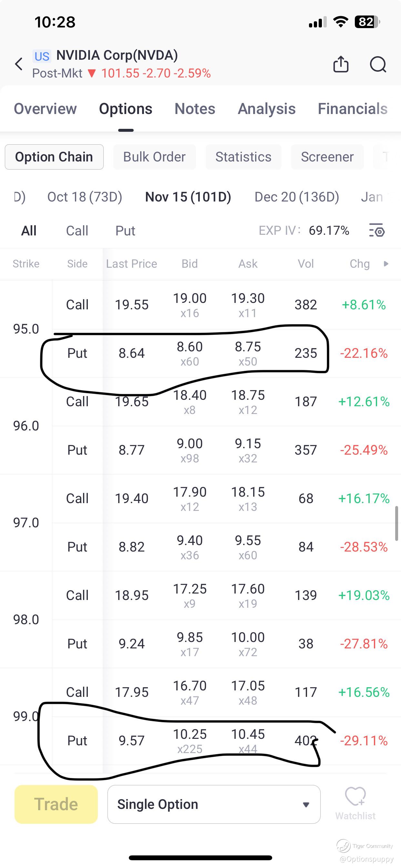Tap the back arrow icon
The width and height of the screenshot is (401, 868).
(19, 64)
